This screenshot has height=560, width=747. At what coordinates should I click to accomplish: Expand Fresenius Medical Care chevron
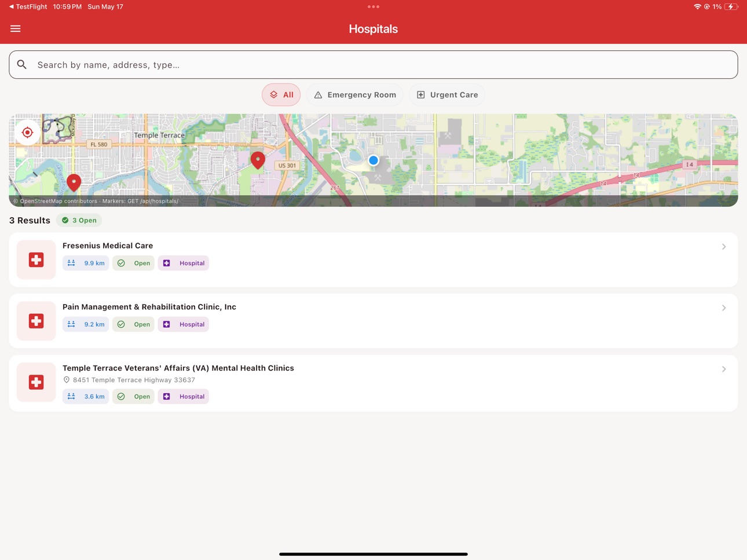(724, 247)
